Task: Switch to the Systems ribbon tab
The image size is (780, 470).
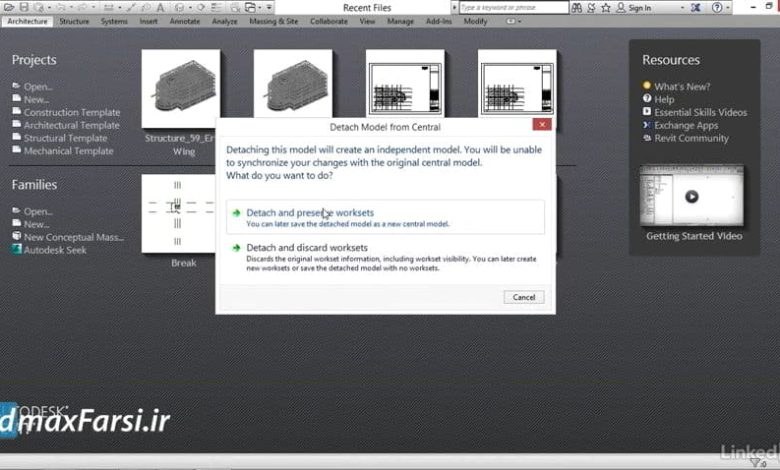Action: point(114,21)
